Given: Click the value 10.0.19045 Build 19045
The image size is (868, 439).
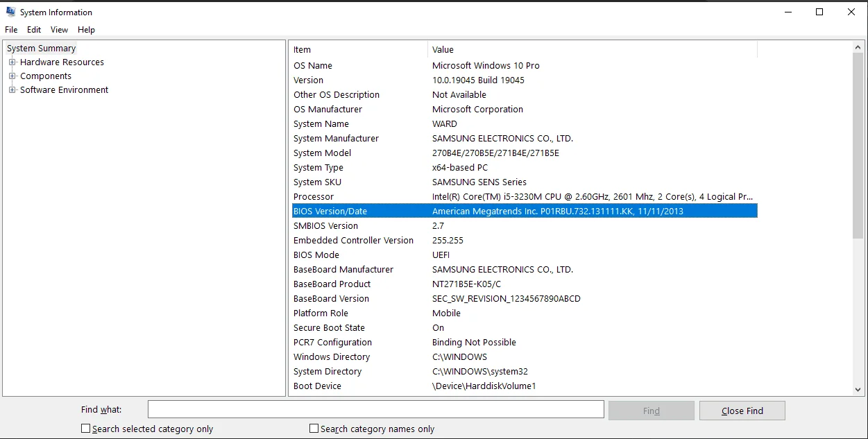Looking at the screenshot, I should pos(478,80).
